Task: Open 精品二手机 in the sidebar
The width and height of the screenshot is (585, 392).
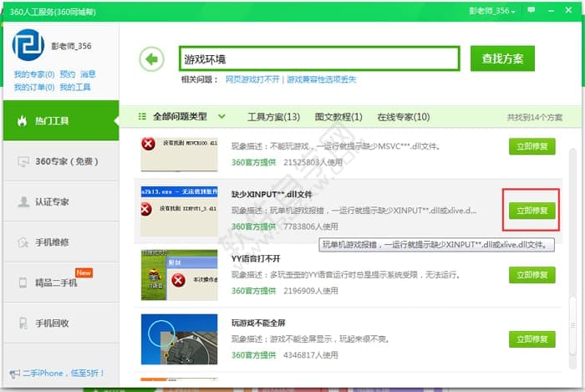Action: pos(59,283)
